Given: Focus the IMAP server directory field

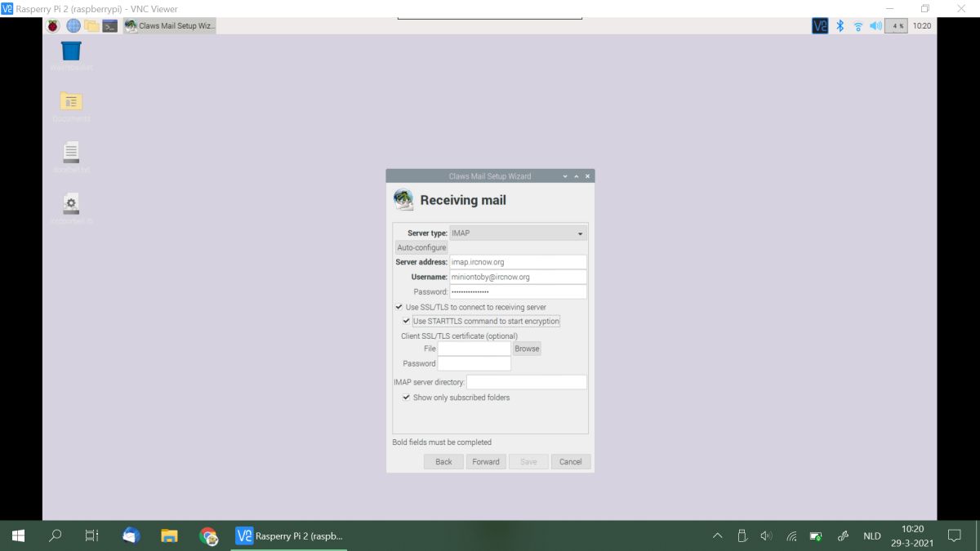Looking at the screenshot, I should [527, 382].
